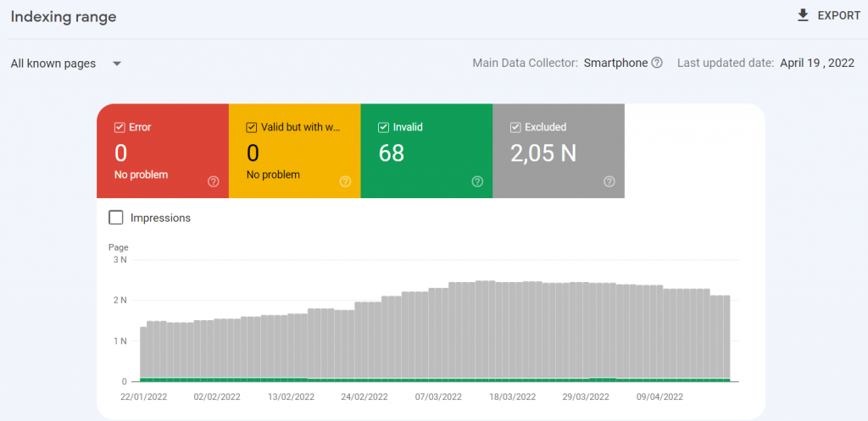This screenshot has height=421, width=868.
Task: Click the 3 N axis label
Action: (x=120, y=259)
